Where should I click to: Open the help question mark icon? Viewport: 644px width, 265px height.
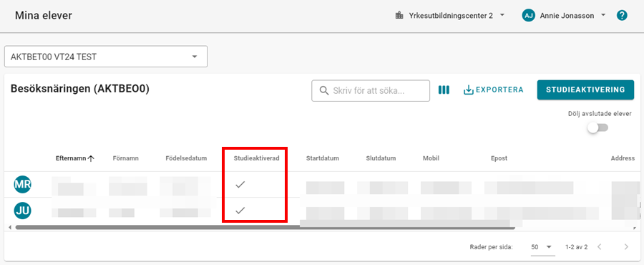[x=622, y=16]
